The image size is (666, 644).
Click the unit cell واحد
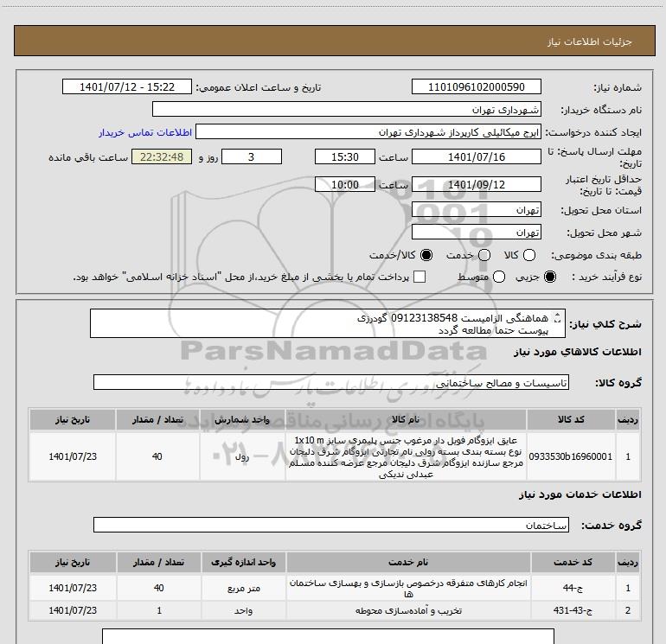coord(244,610)
